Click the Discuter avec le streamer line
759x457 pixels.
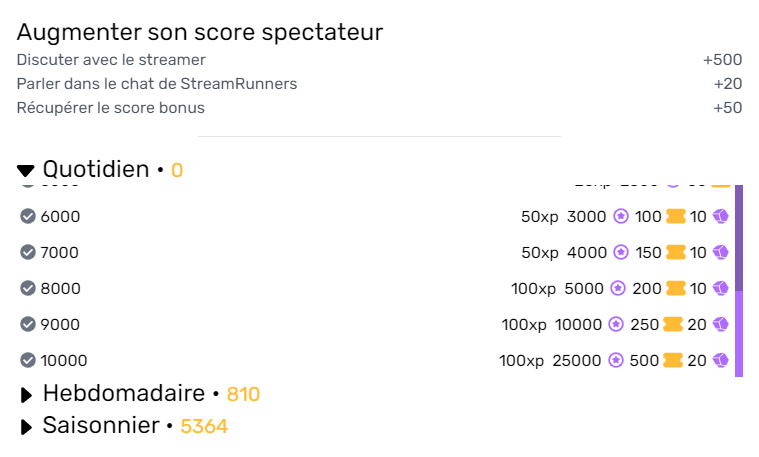click(x=380, y=60)
